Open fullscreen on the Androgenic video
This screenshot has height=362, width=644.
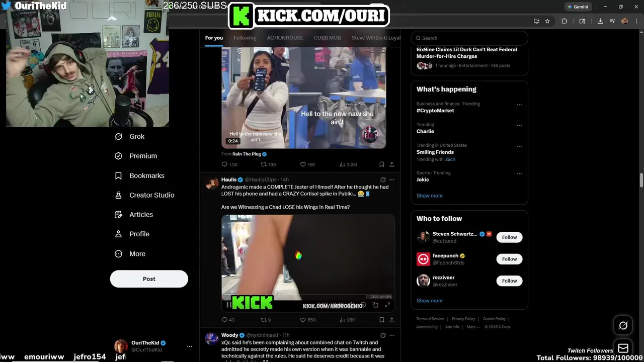(x=387, y=305)
